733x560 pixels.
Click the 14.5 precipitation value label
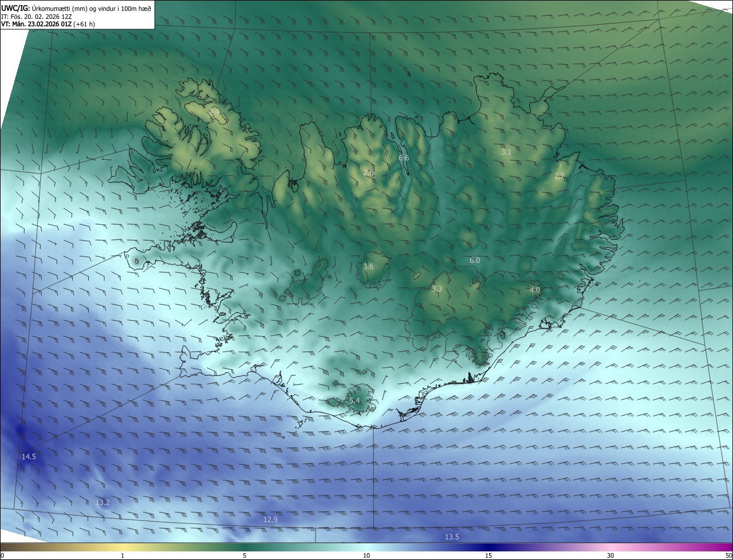(x=29, y=456)
